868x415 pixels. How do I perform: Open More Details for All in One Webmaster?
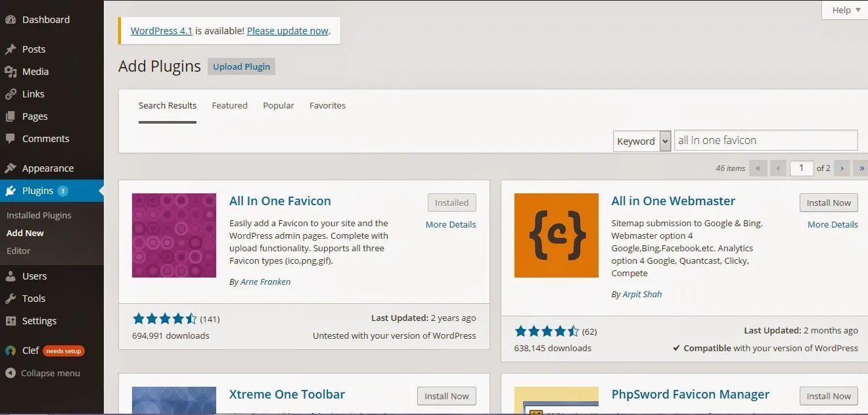click(x=833, y=224)
